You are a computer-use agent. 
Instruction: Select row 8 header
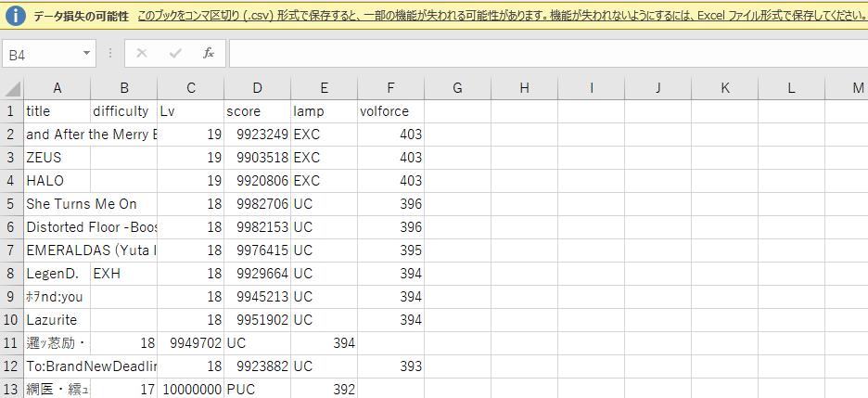click(11, 274)
